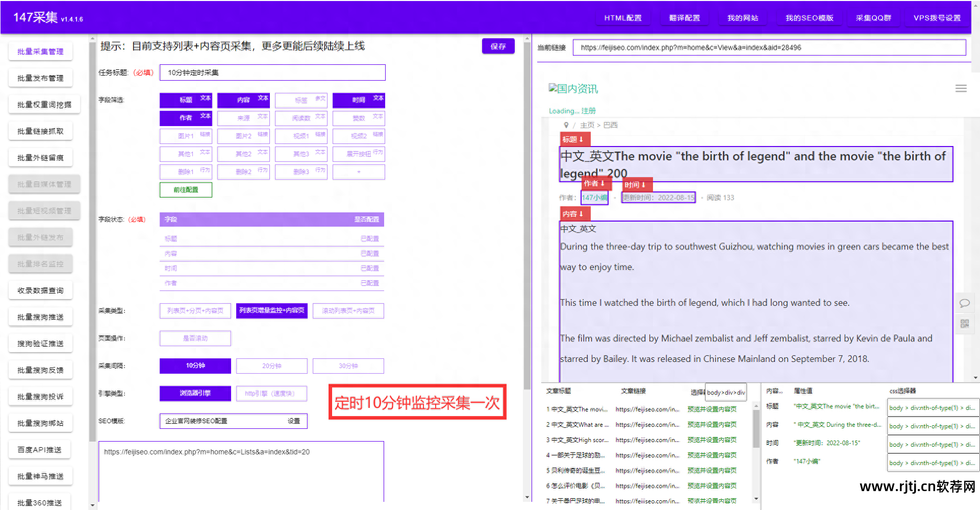Click the comment bubble icon on the preview

click(x=964, y=303)
